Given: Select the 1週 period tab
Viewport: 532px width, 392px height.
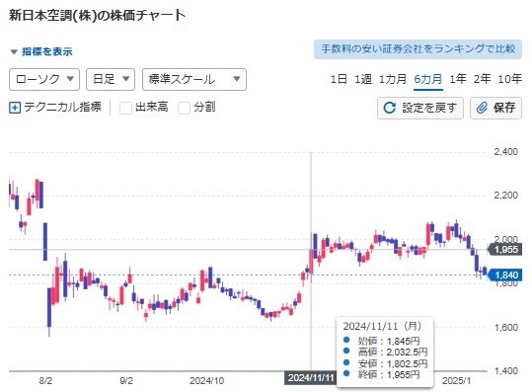Looking at the screenshot, I should (363, 79).
